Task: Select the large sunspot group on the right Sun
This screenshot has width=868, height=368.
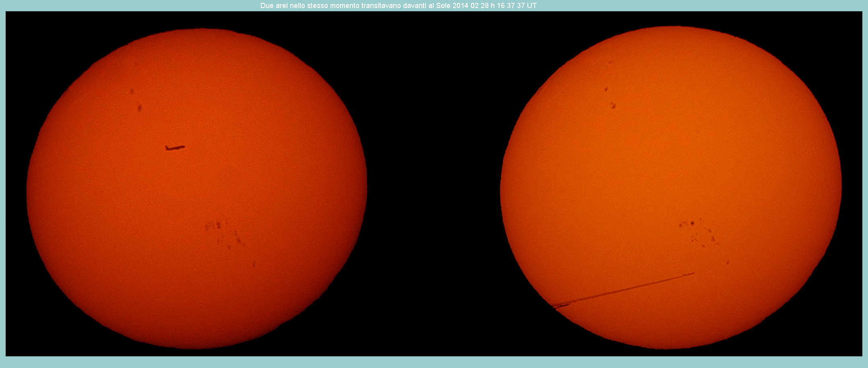Action: [699, 232]
